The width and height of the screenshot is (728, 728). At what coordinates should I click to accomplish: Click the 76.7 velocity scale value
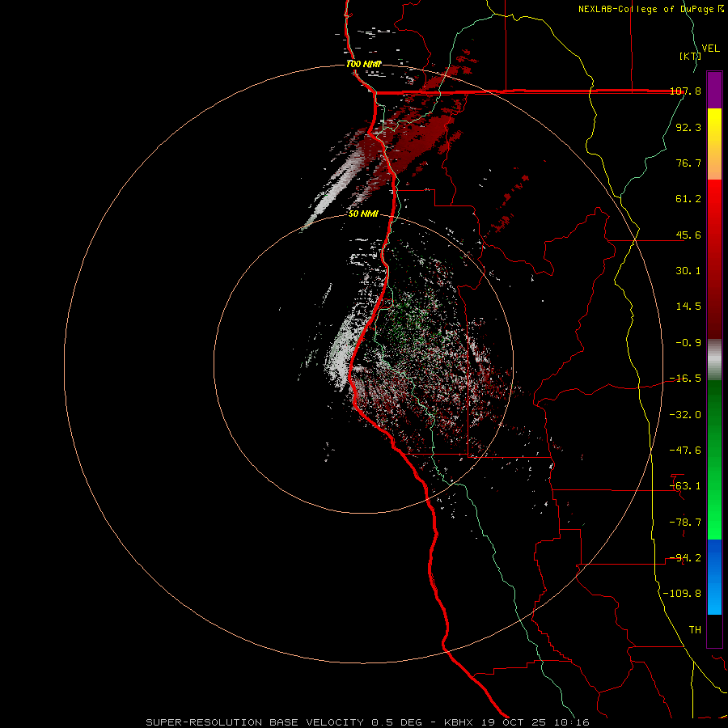pos(688,163)
